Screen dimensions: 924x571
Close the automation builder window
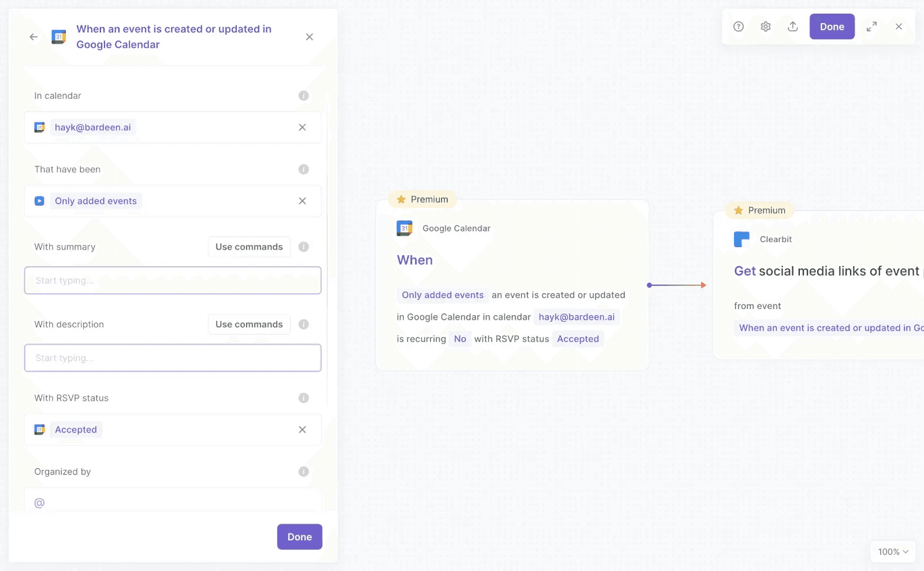tap(899, 27)
